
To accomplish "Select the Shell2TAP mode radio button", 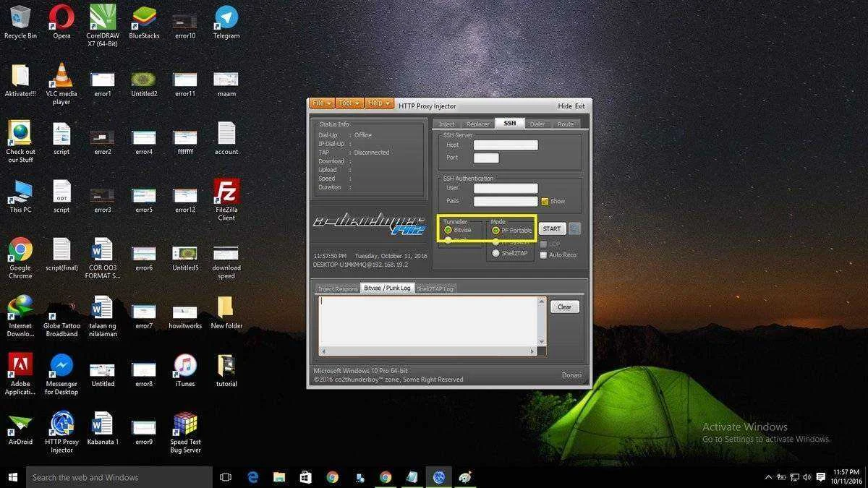I will pos(495,253).
